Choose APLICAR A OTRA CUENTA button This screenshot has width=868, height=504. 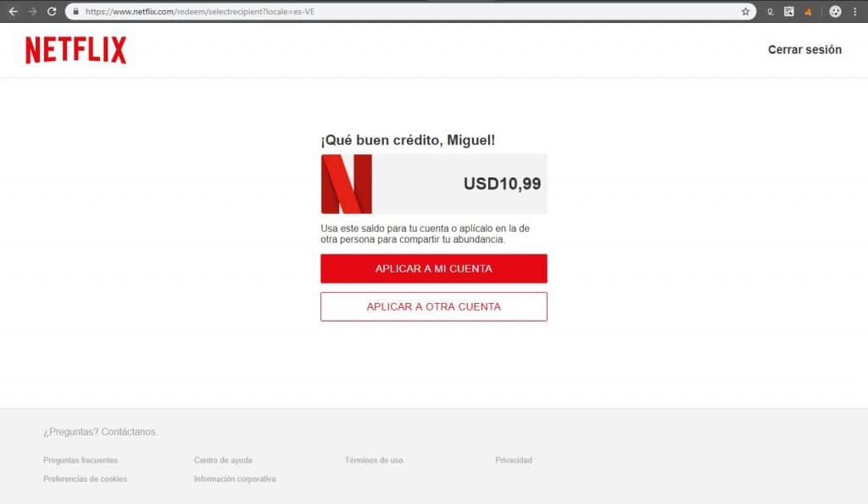click(433, 307)
